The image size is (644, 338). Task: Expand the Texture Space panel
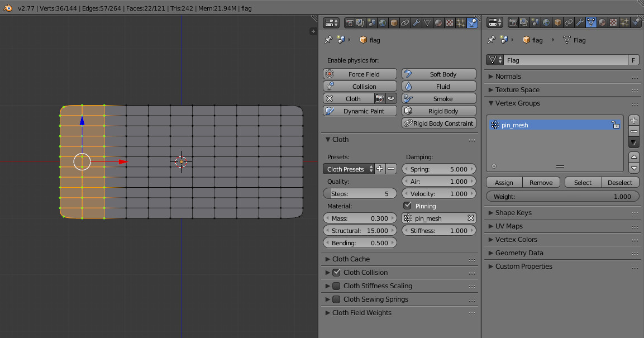click(491, 90)
